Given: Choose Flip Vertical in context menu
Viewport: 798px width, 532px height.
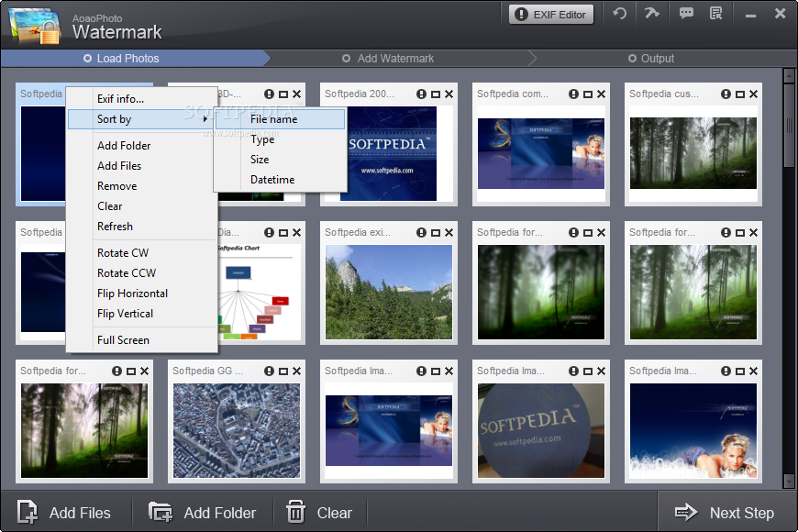Looking at the screenshot, I should (x=141, y=314).
